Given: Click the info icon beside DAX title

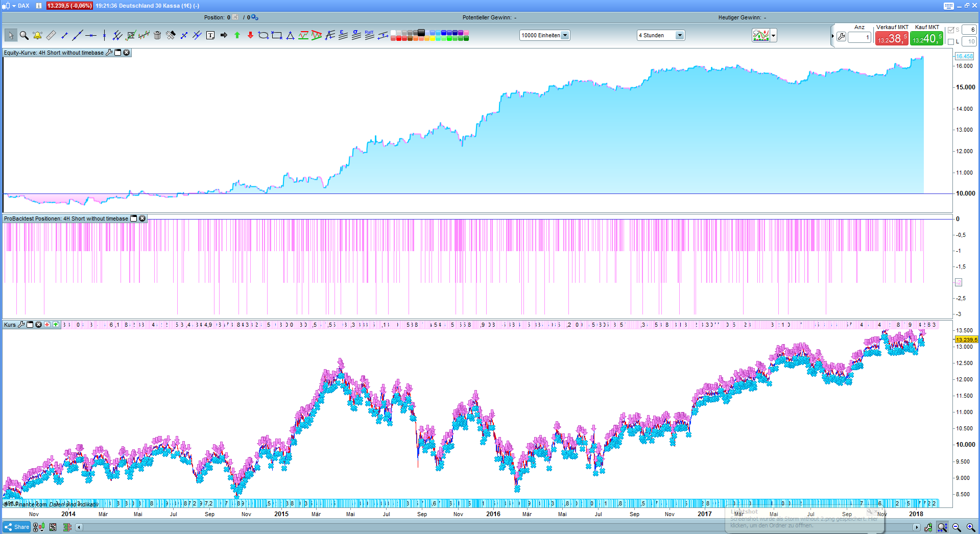Looking at the screenshot, I should (x=38, y=6).
